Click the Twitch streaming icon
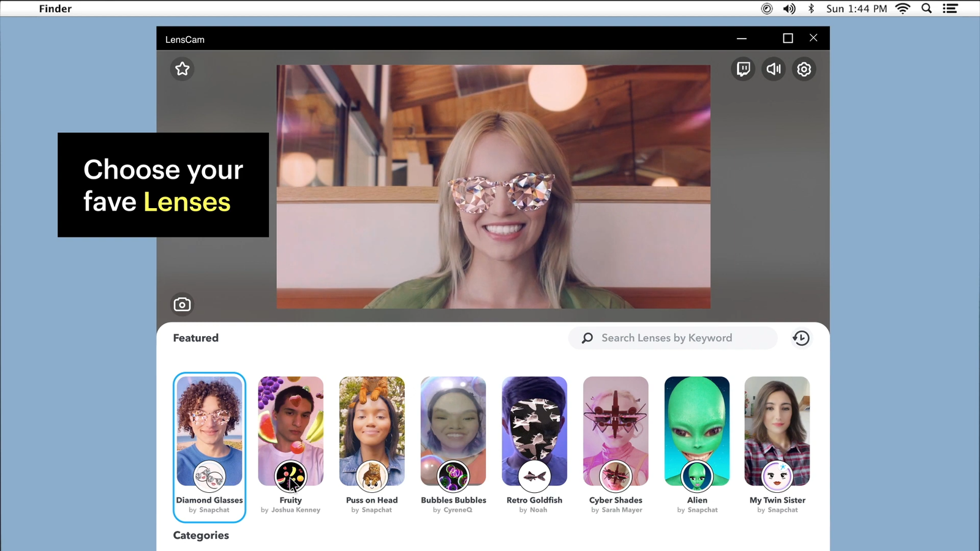Image resolution: width=980 pixels, height=551 pixels. (x=743, y=69)
